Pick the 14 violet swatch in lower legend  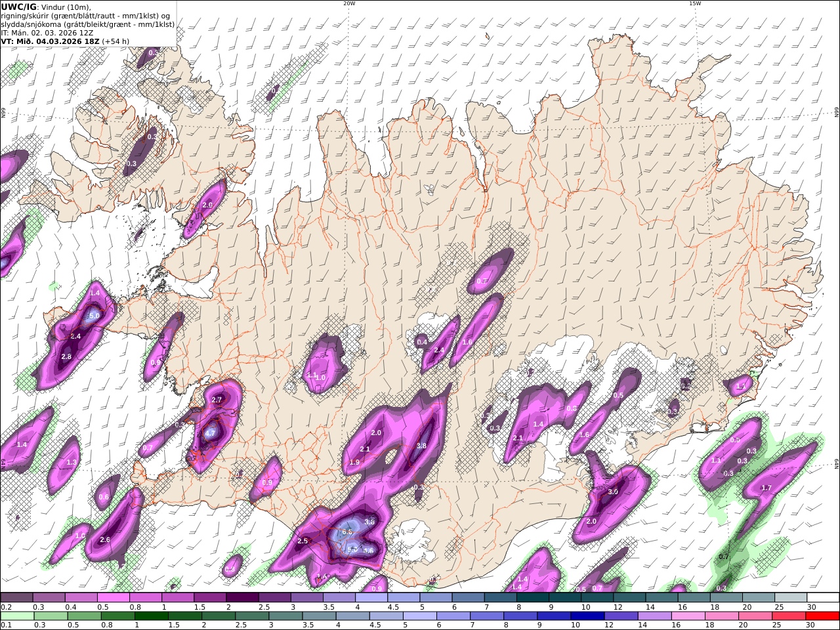click(x=654, y=616)
